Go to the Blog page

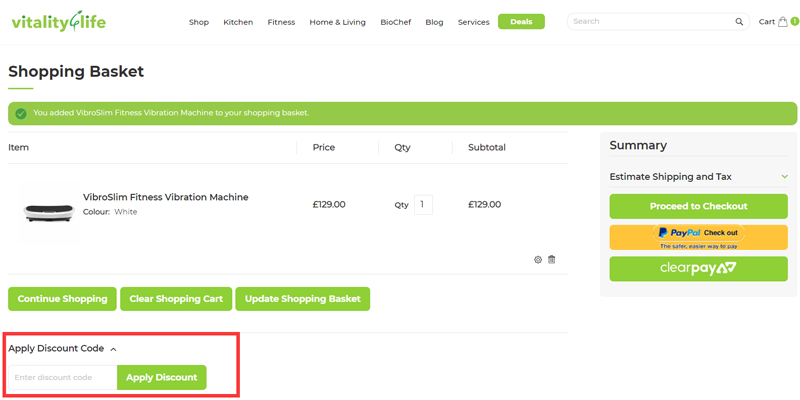coord(434,22)
